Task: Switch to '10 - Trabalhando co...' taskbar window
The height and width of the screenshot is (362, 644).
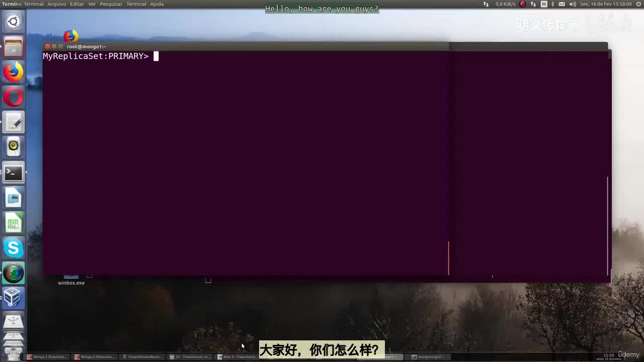Action: [190, 357]
